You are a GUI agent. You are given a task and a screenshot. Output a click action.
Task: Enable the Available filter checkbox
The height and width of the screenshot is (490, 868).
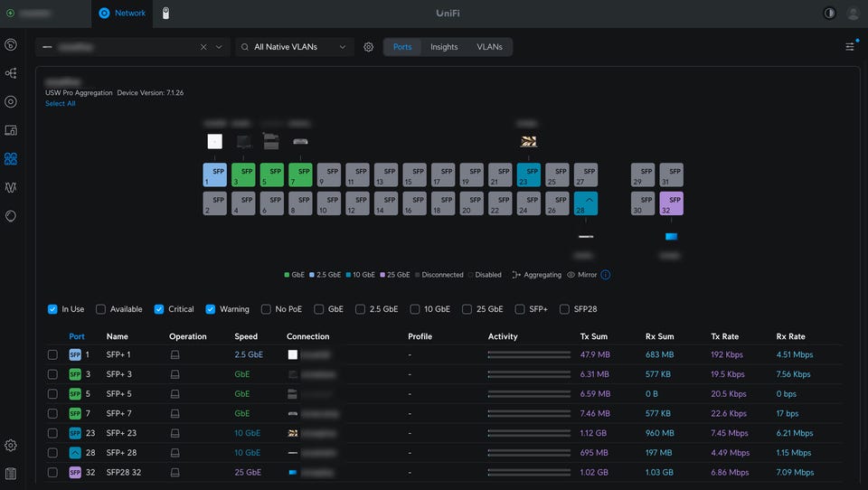[101, 309]
